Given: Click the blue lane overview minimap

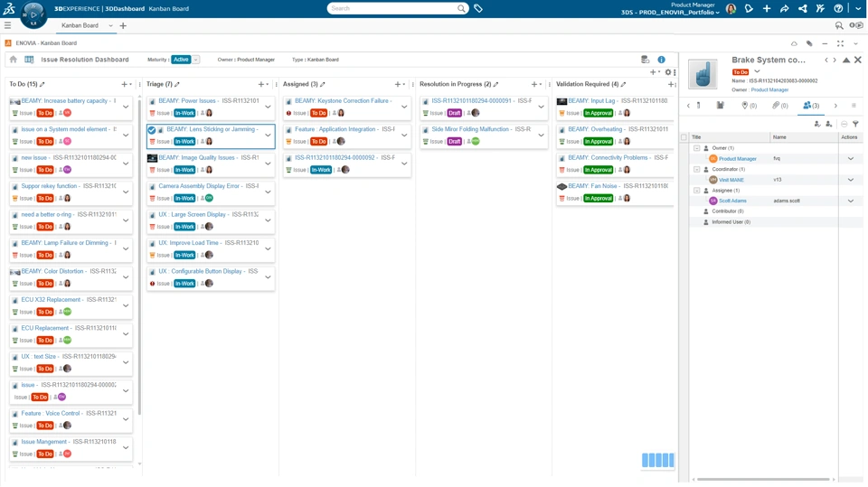Looking at the screenshot, I should (657, 460).
